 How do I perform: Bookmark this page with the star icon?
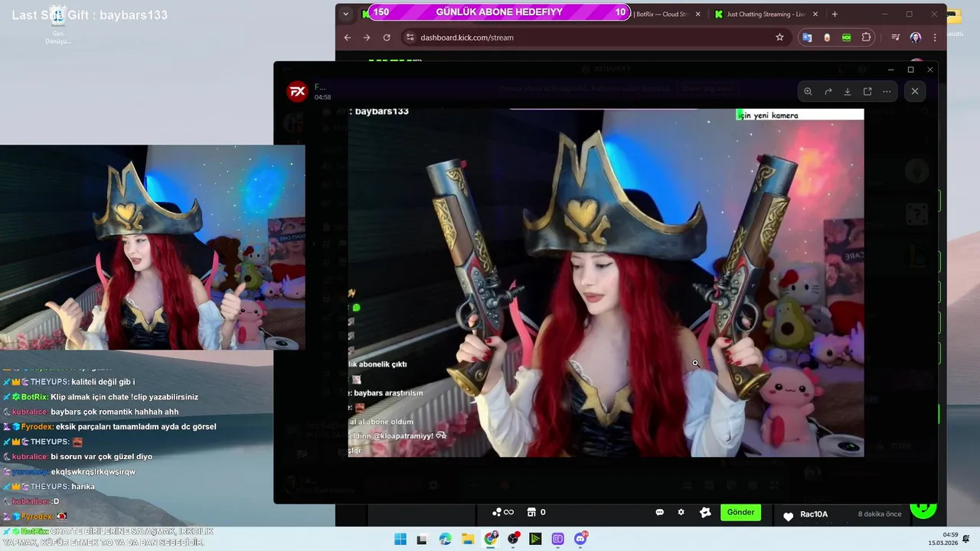click(x=779, y=37)
